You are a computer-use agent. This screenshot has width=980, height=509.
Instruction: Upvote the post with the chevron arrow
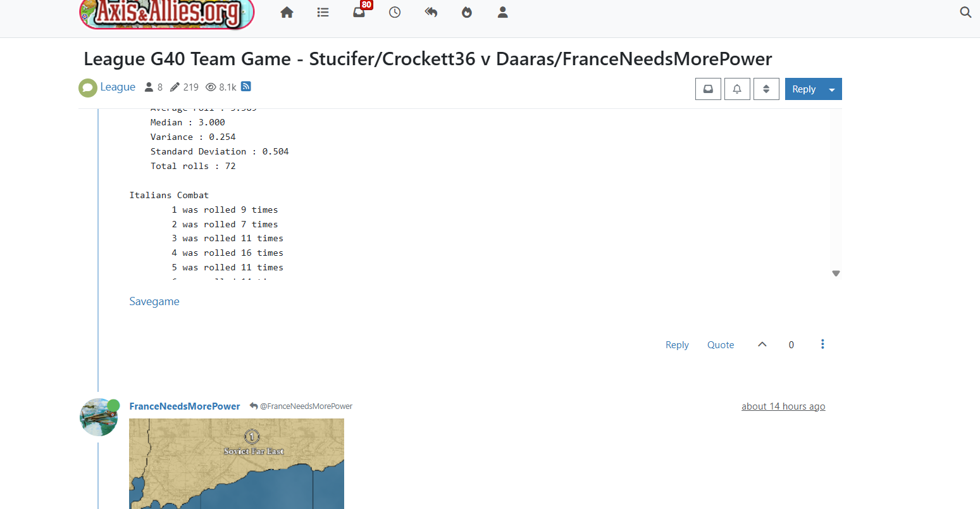point(762,344)
